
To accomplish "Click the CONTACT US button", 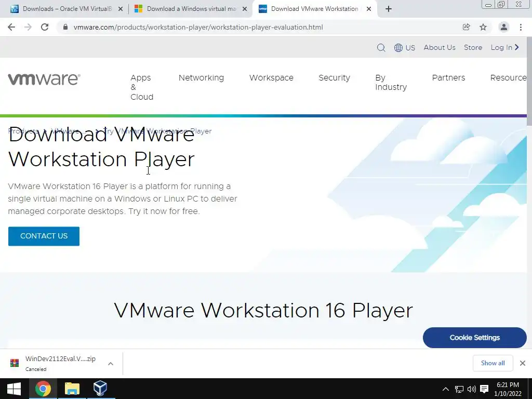I will pyautogui.click(x=44, y=236).
